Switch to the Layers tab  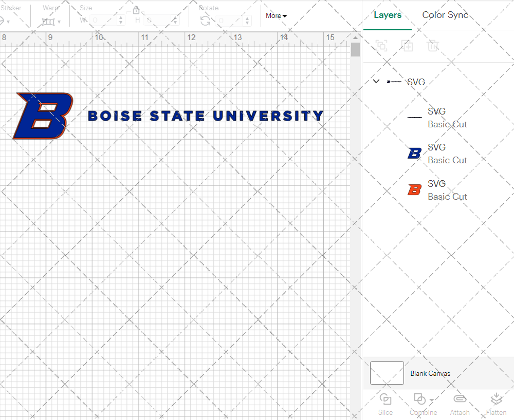[388, 15]
